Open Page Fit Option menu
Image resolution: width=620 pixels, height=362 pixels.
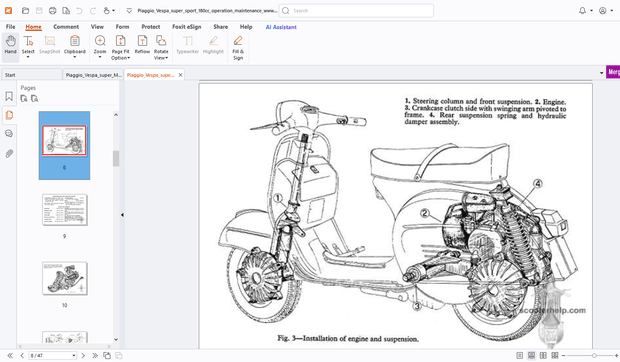click(121, 47)
